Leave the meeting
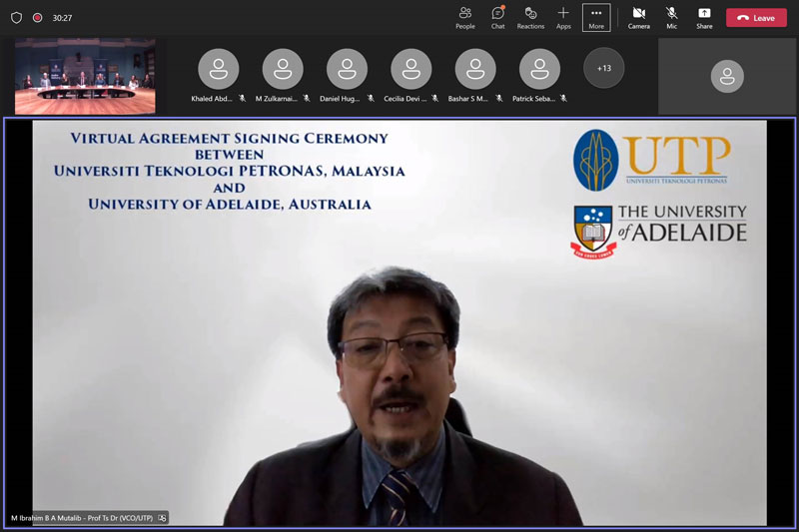Screen dimensions: 799x532 click(x=756, y=18)
